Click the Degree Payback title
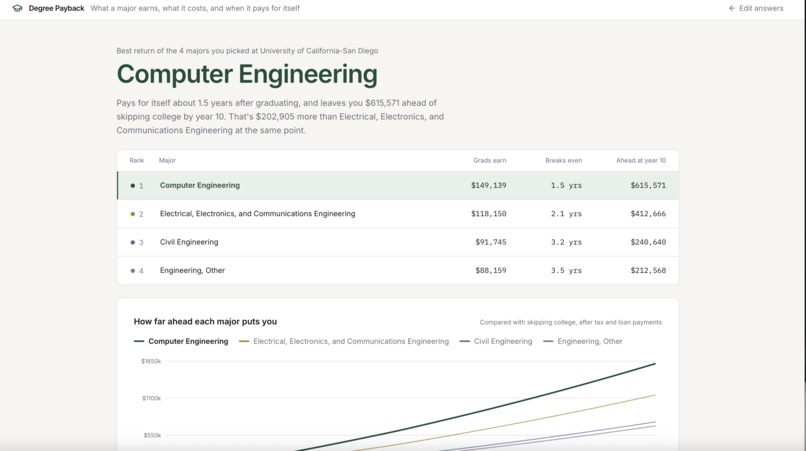The image size is (806, 451). [57, 8]
